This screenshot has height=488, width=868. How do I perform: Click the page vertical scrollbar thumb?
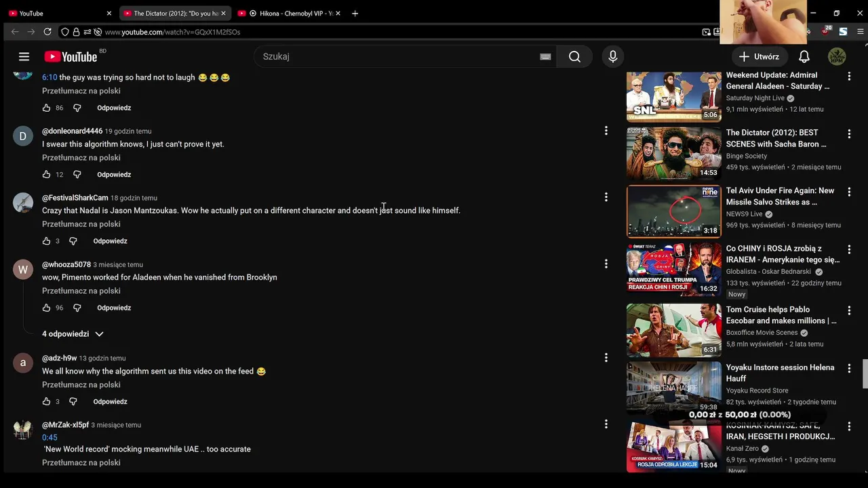coord(865,374)
